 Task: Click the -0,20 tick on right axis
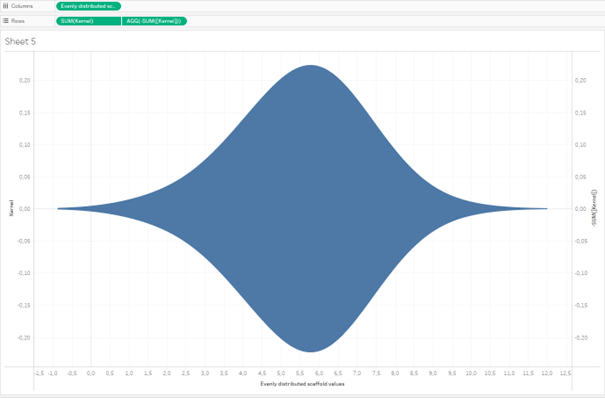pyautogui.click(x=580, y=337)
